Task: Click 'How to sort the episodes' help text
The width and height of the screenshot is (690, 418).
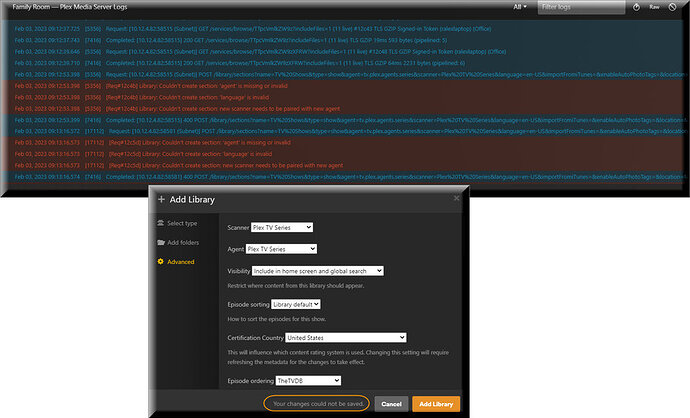Action: [x=277, y=319]
